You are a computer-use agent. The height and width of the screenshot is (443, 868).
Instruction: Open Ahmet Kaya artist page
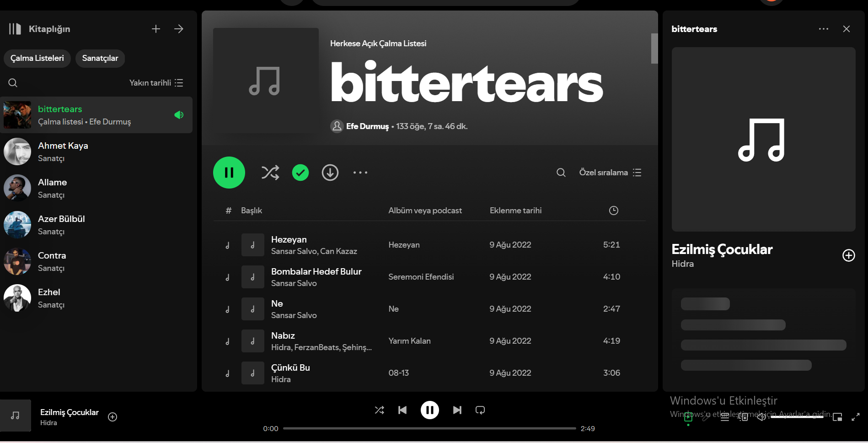[x=96, y=151]
